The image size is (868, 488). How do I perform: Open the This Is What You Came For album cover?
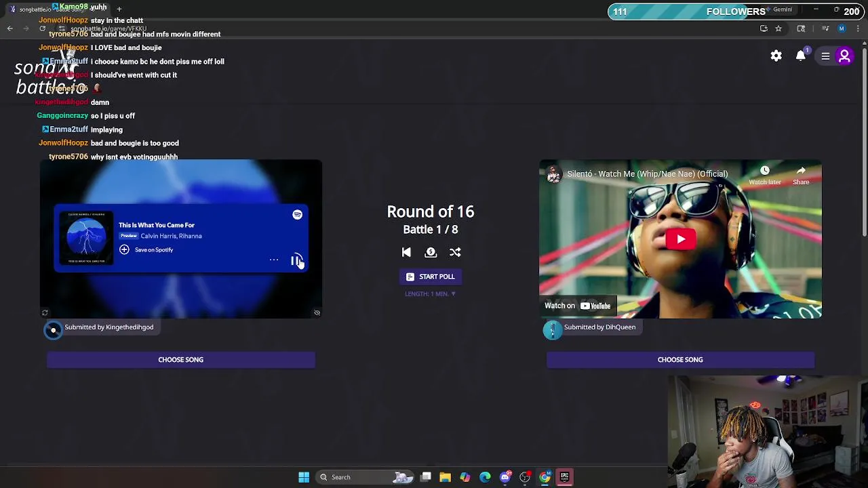pos(86,238)
